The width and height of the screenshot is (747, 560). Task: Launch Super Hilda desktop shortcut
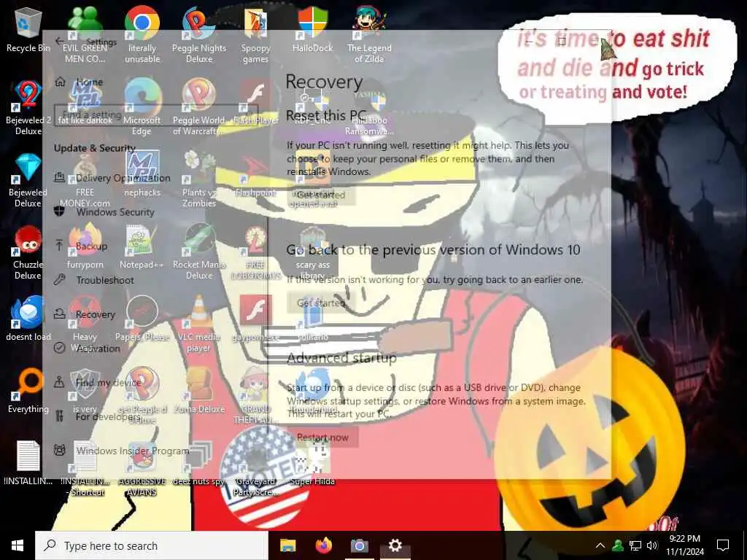pos(312,463)
